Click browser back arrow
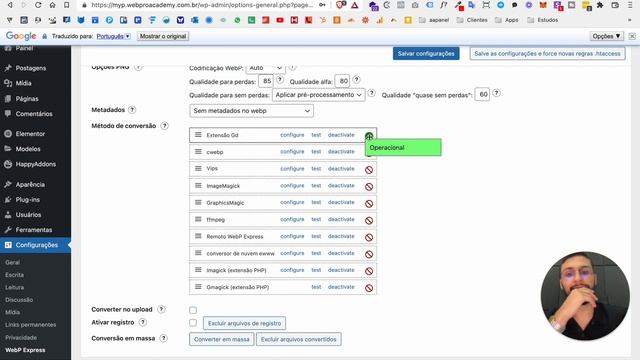This screenshot has width=640, height=360. [x=9, y=5]
